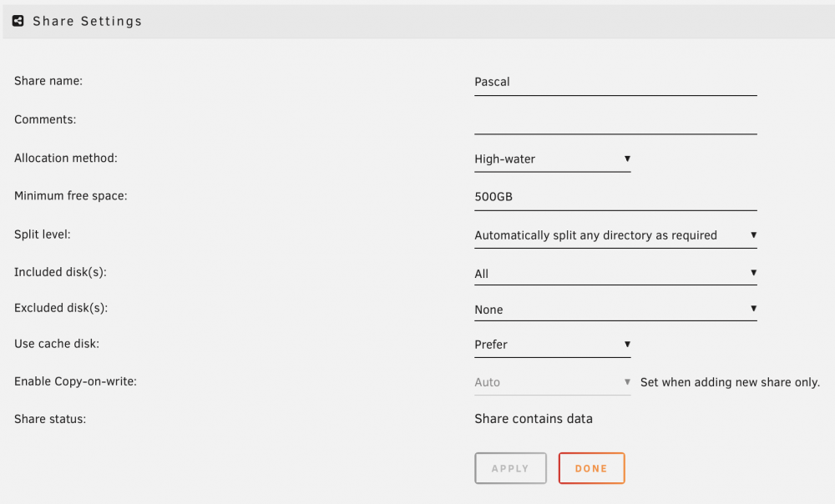Open the Use cache disk Prefer dropdown

[552, 345]
